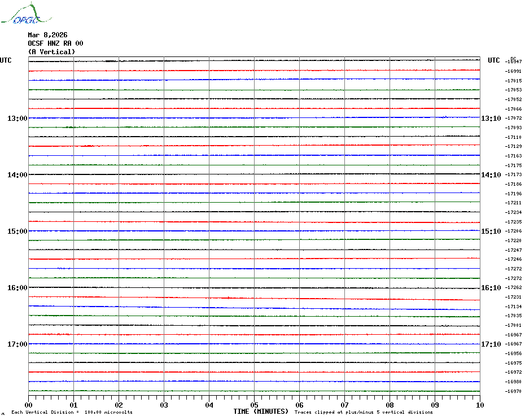Click the left 13:00 hour label

click(x=17, y=119)
